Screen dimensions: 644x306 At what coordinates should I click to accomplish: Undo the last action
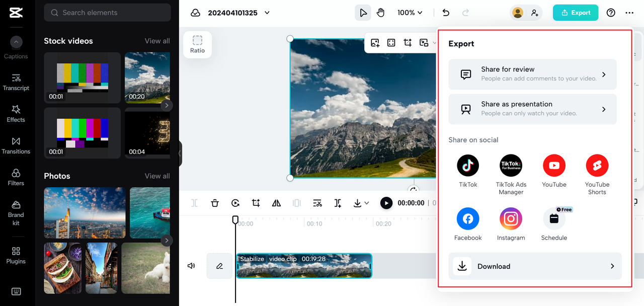[x=446, y=13]
